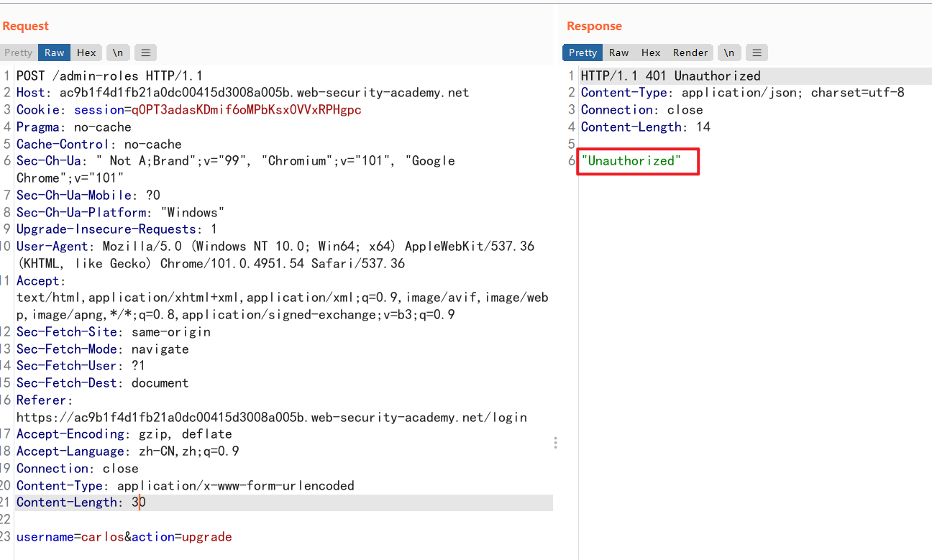932x560 pixels.
Task: Click the request 'Content-Length: 30' line
Action: 81,502
